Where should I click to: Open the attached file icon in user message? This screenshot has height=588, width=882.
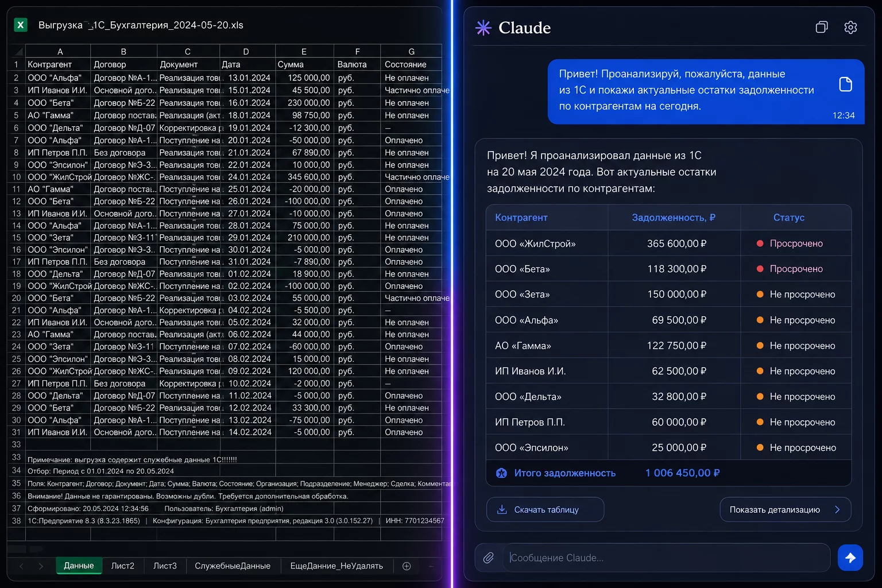click(x=845, y=84)
